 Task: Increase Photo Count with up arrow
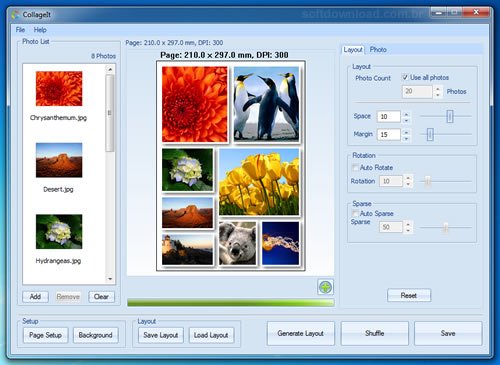coord(438,88)
